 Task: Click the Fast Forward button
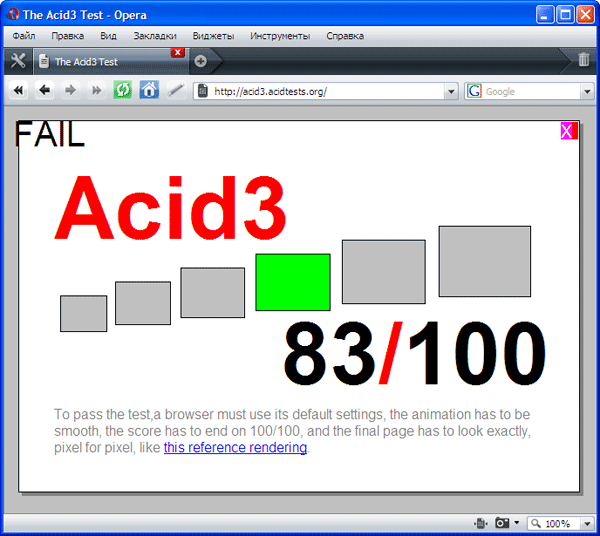[96, 90]
